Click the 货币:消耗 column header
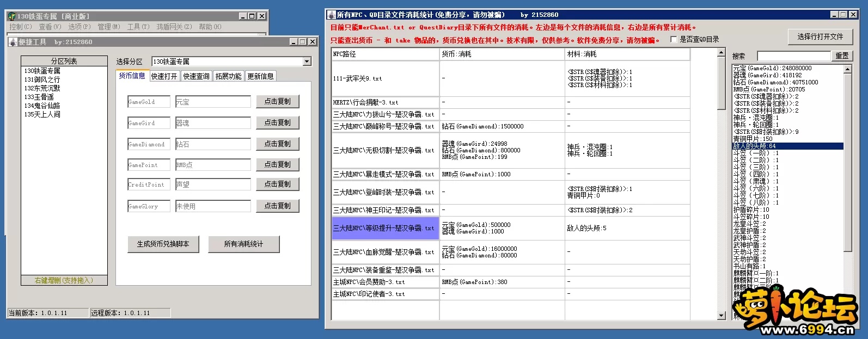 [503, 54]
